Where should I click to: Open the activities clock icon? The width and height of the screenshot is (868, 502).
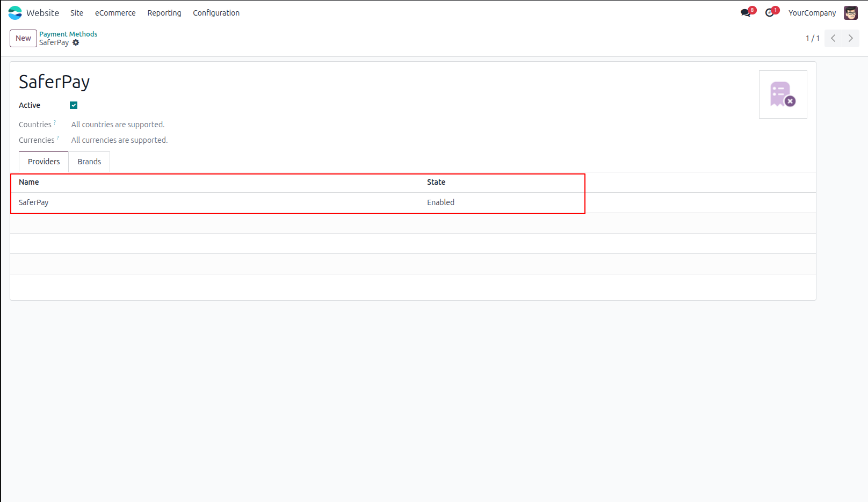[770, 13]
